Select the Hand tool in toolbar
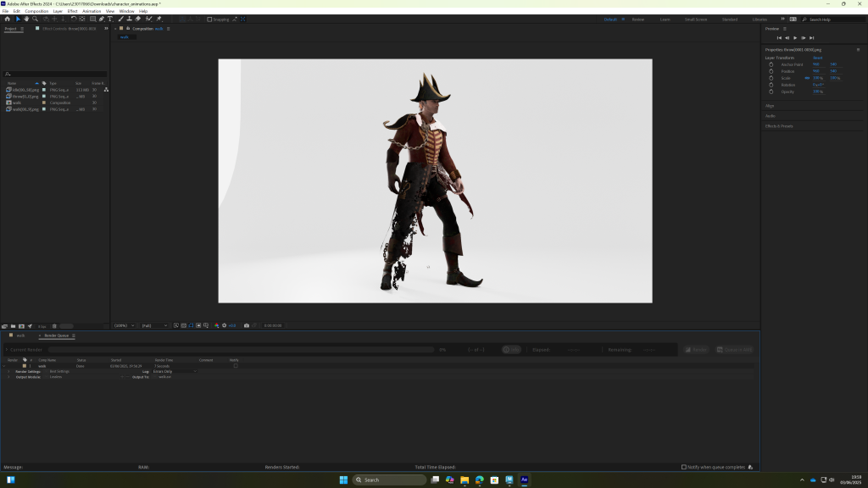This screenshot has height=488, width=868. click(x=25, y=19)
